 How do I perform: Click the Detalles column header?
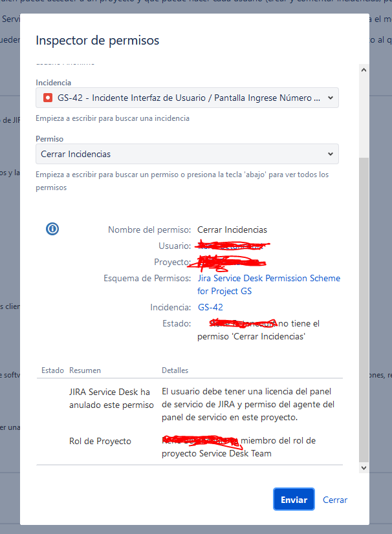[175, 370]
